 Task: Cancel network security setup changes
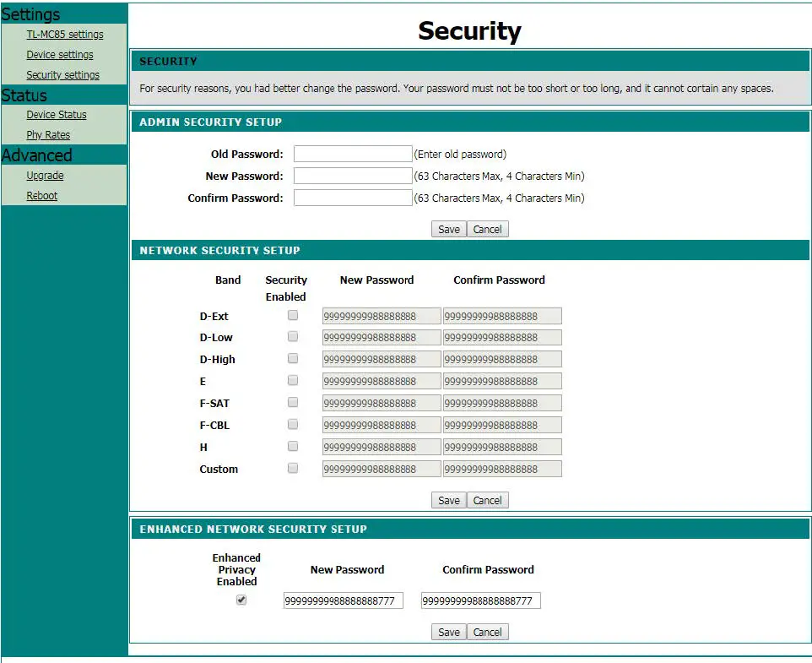pos(487,500)
